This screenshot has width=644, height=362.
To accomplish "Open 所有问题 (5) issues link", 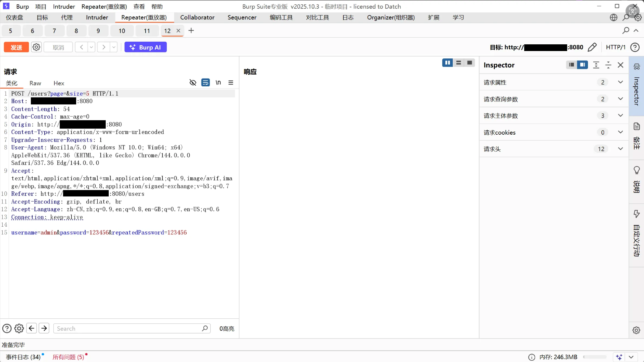I will [68, 357].
